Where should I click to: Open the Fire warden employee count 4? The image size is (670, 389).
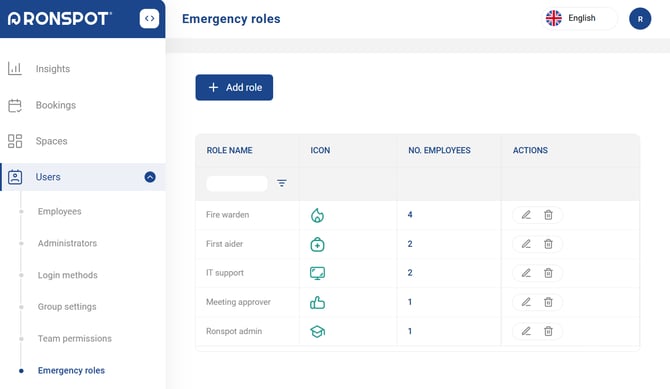(410, 215)
